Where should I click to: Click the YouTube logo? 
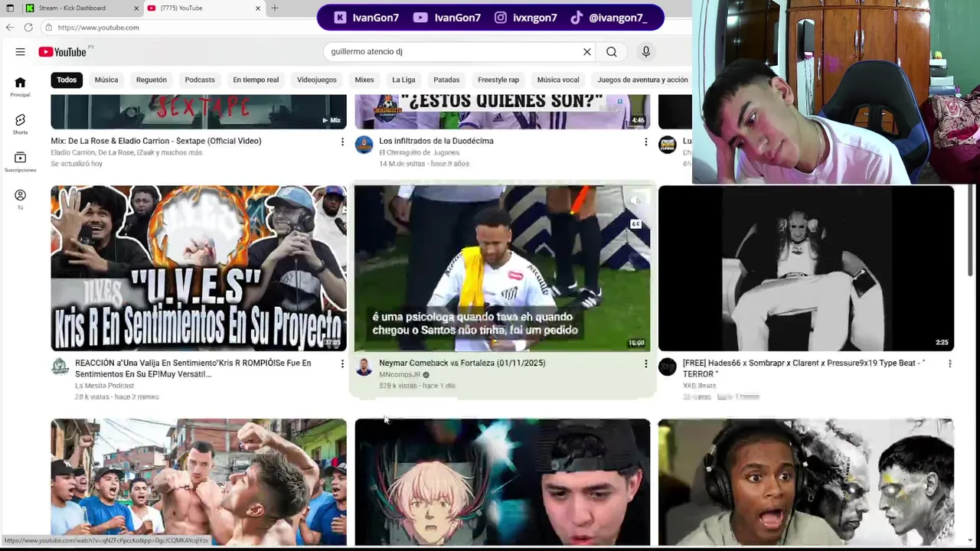[63, 51]
